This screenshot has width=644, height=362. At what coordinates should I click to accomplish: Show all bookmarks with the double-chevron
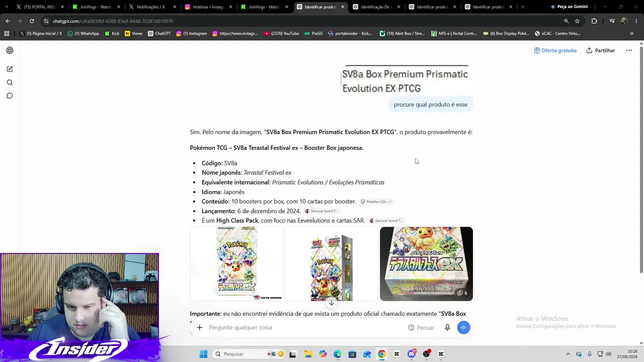632,33
